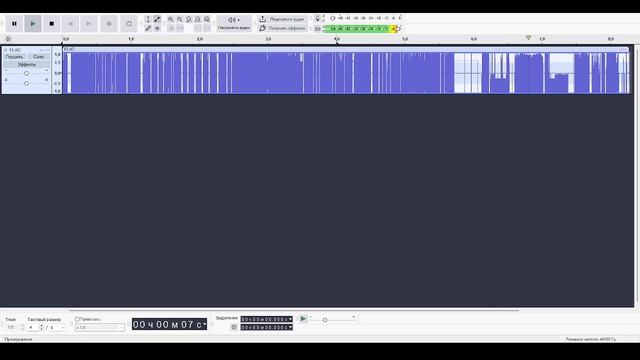This screenshot has width=640, height=360.
Task: Fit project to width icon
Action: point(198,19)
